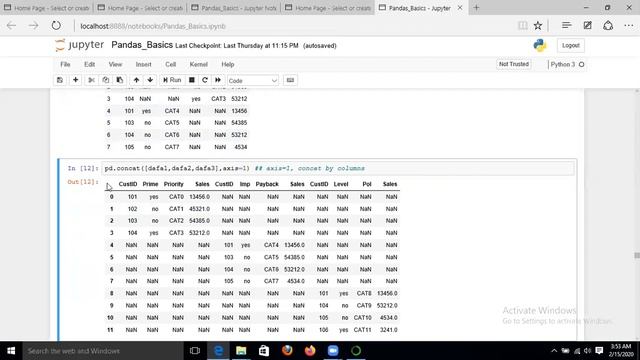640x360 pixels.
Task: Open the Store icon on taskbar
Action: click(x=264, y=351)
